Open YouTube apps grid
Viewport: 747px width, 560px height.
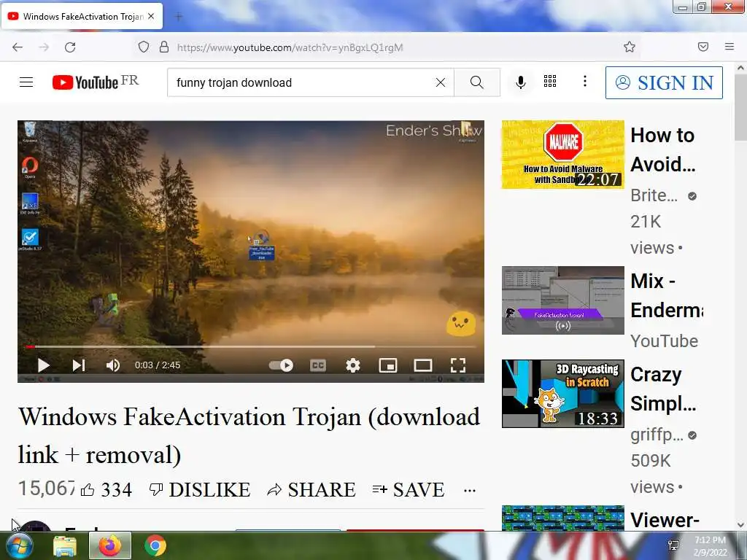[x=550, y=82]
